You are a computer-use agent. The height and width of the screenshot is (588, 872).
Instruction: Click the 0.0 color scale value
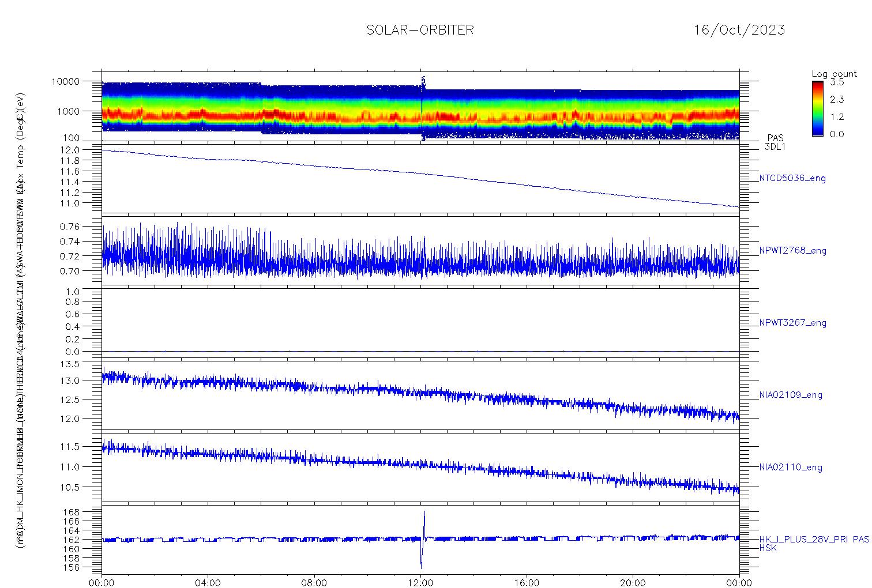837,134
